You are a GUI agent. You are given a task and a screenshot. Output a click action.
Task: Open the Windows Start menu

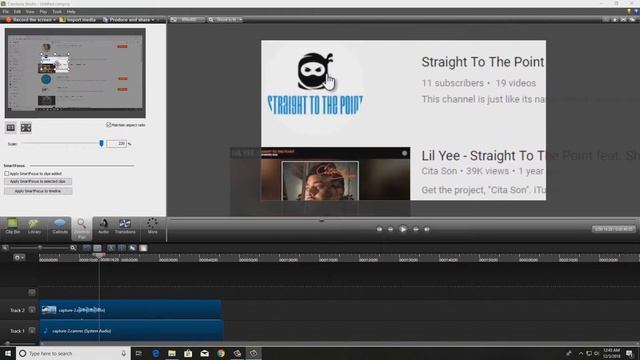click(8, 353)
